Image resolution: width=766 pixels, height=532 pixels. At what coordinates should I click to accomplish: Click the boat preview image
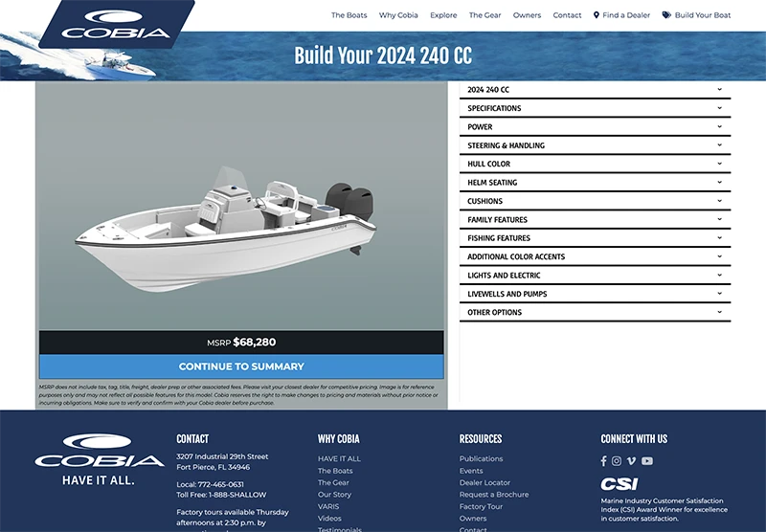tap(241, 206)
